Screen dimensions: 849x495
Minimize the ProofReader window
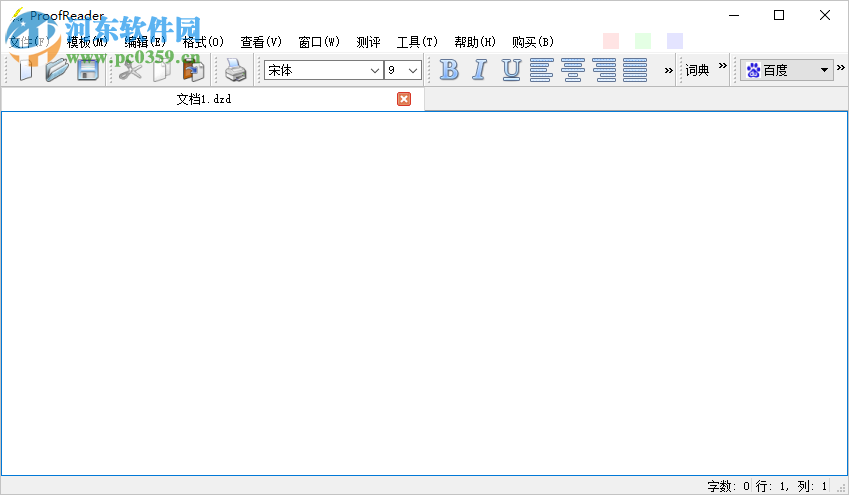coord(734,15)
